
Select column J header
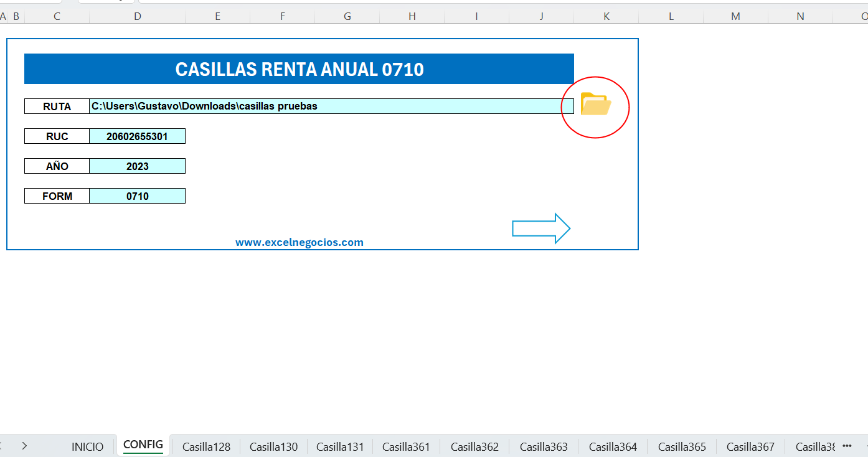542,16
